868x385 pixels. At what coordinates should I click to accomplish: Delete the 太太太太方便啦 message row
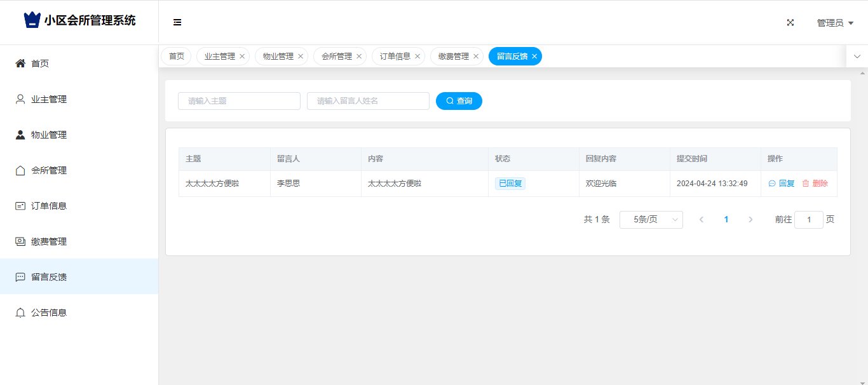pyautogui.click(x=815, y=184)
